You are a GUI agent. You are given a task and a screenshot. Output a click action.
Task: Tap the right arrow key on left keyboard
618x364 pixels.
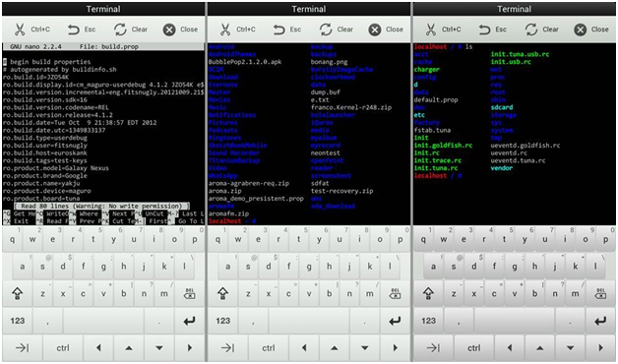point(190,348)
